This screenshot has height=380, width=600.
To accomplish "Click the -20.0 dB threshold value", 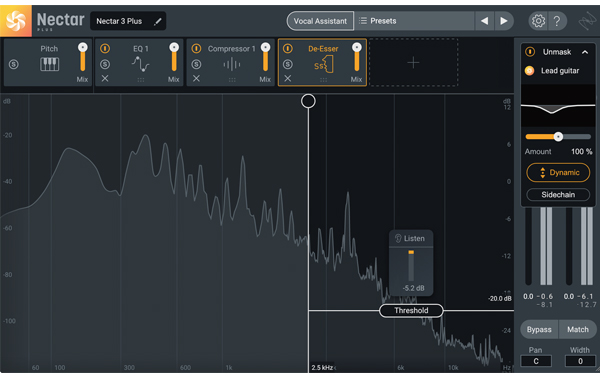I will point(500,298).
